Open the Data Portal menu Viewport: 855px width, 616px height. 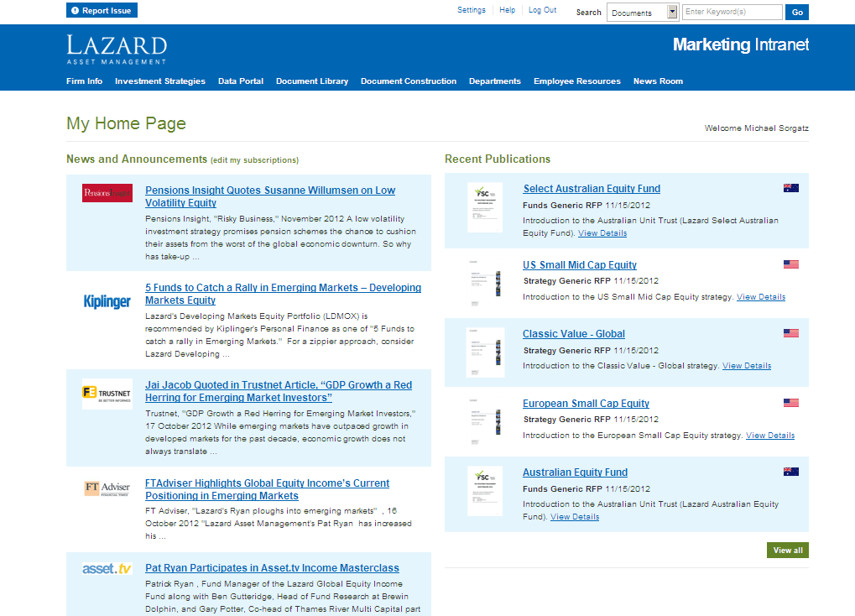click(x=241, y=81)
